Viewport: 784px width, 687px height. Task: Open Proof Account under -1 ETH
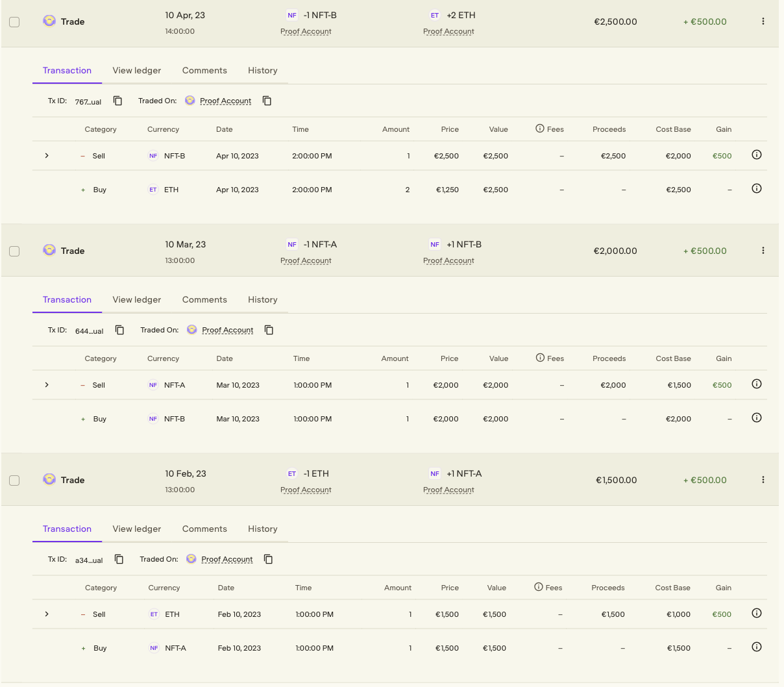point(306,490)
